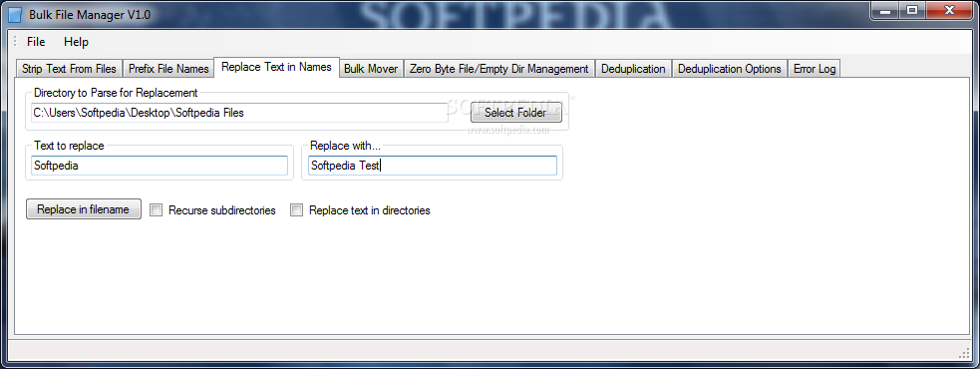Image resolution: width=980 pixels, height=369 pixels.
Task: View the Error Log tab
Action: pos(815,69)
